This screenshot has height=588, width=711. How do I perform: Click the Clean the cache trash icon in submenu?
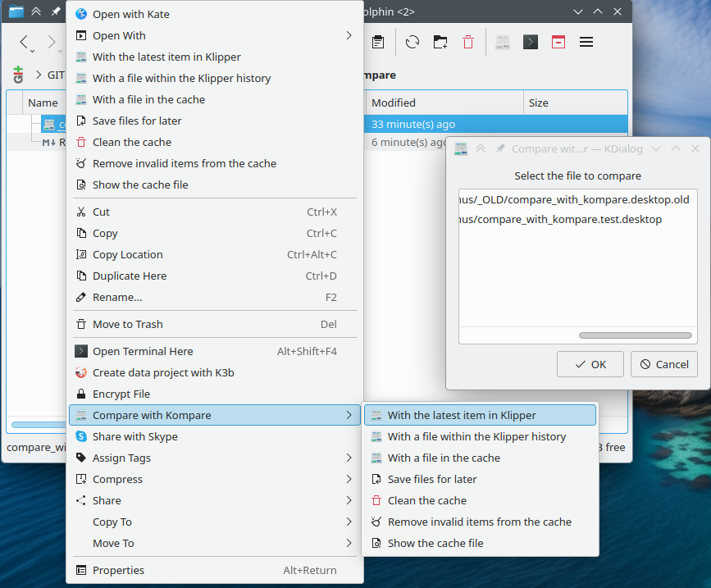pyautogui.click(x=376, y=500)
